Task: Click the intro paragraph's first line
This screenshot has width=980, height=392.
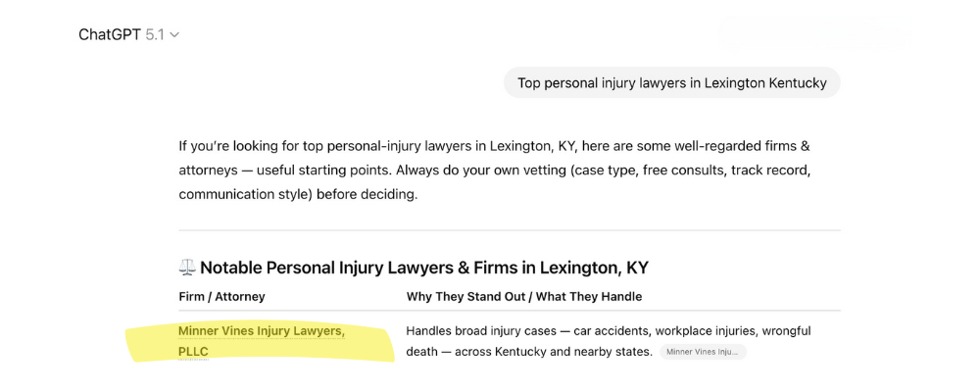Action: click(494, 146)
